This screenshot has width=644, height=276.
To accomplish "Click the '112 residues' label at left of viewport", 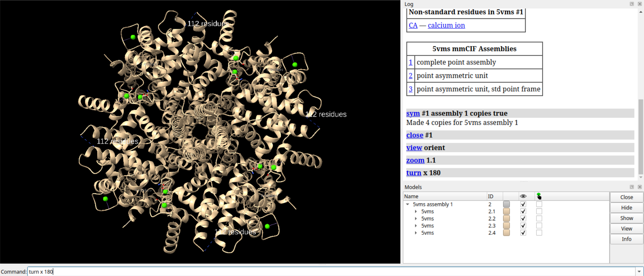I will [x=117, y=141].
